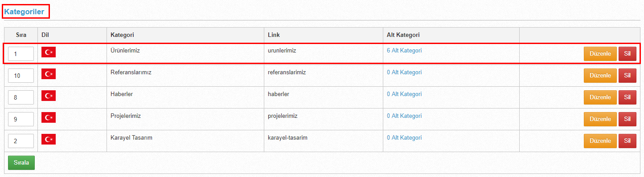Click the Kategoriler heading
This screenshot has width=644, height=177.
[25, 12]
